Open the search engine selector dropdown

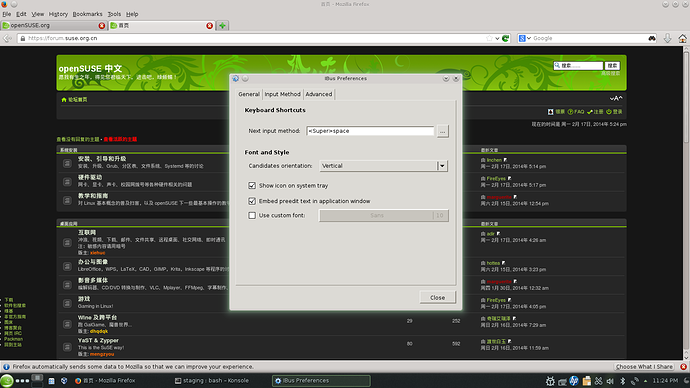524,38
